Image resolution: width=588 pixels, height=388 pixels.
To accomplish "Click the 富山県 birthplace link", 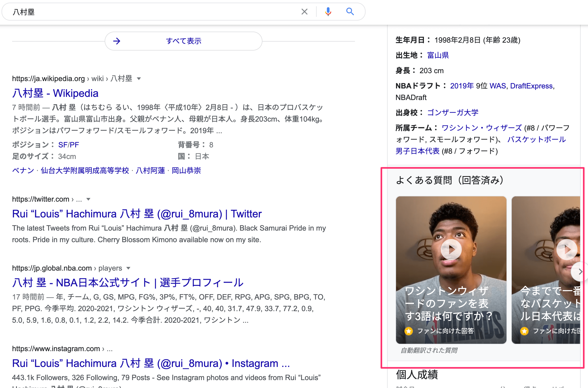I will click(x=438, y=55).
